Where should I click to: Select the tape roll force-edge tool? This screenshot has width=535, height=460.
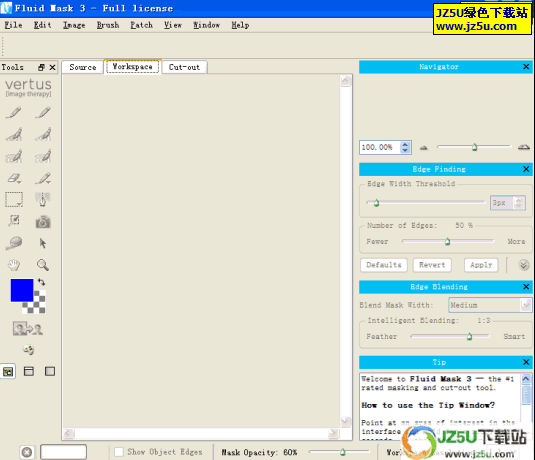(14, 243)
